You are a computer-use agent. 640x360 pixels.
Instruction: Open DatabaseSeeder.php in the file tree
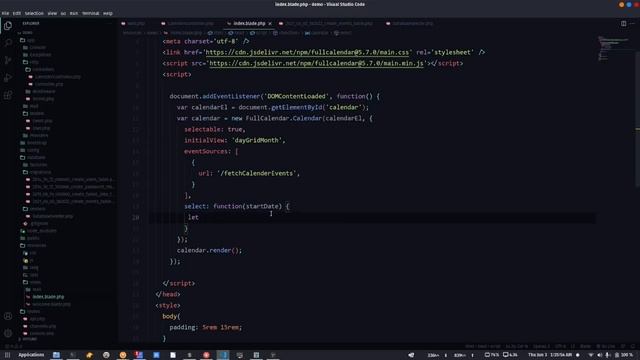50,216
